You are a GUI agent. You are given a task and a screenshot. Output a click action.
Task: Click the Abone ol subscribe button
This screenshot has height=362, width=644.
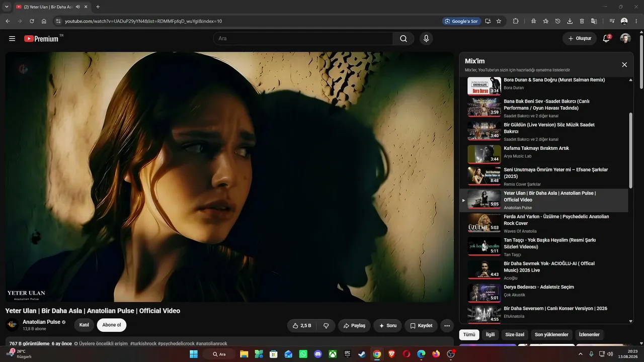(x=112, y=325)
